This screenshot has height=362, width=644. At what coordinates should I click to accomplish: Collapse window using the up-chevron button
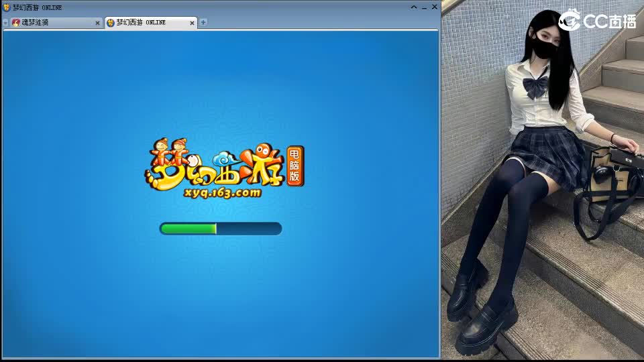[x=414, y=7]
